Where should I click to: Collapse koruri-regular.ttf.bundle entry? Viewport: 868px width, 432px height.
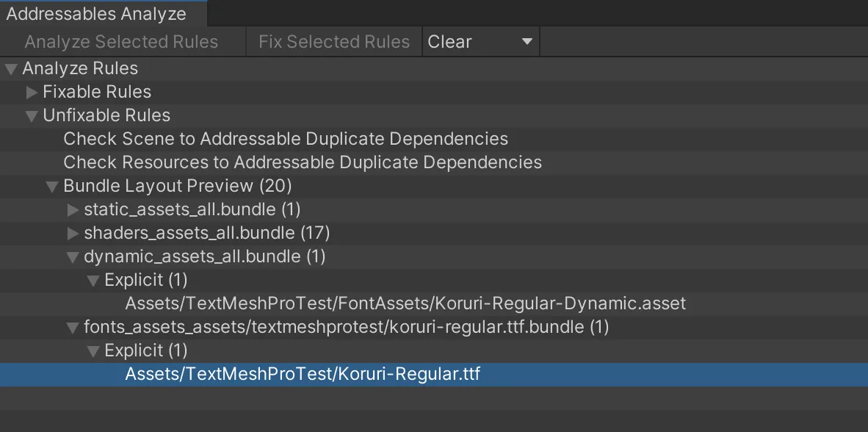pyautogui.click(x=73, y=327)
